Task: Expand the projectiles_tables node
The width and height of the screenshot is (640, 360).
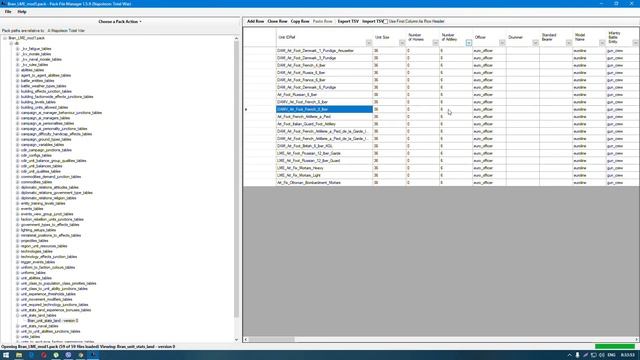Action: (x=18, y=241)
